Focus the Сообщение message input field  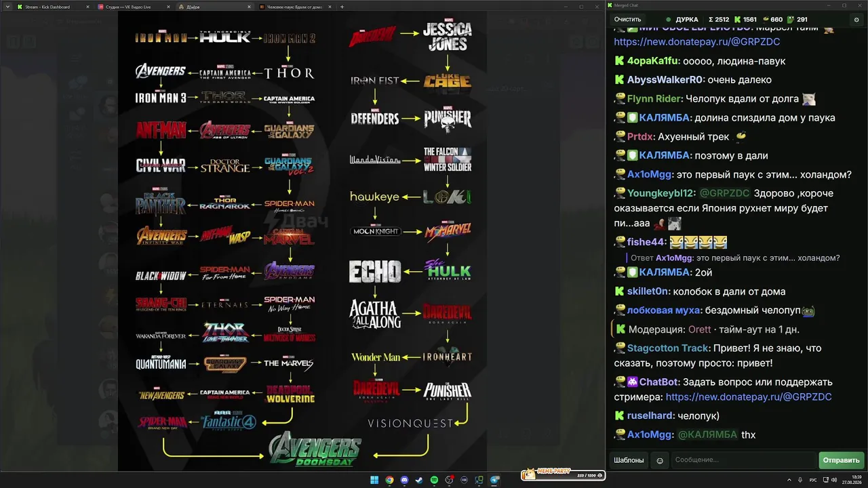(x=743, y=460)
